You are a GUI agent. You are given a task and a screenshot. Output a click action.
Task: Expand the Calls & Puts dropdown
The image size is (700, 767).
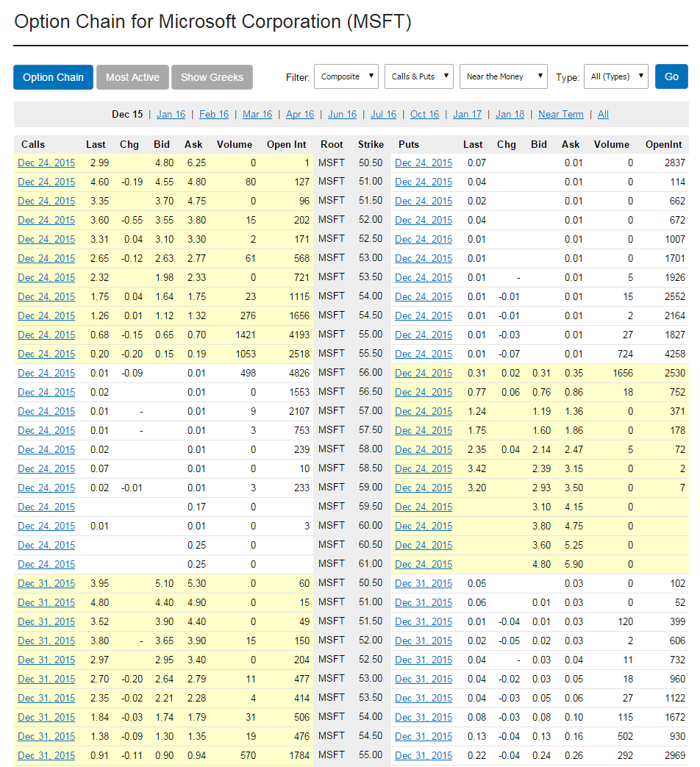pos(418,76)
